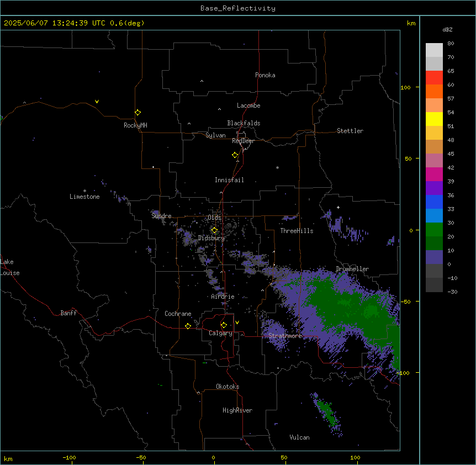
Task: Click the Ponoka town label
Action: 265,75
